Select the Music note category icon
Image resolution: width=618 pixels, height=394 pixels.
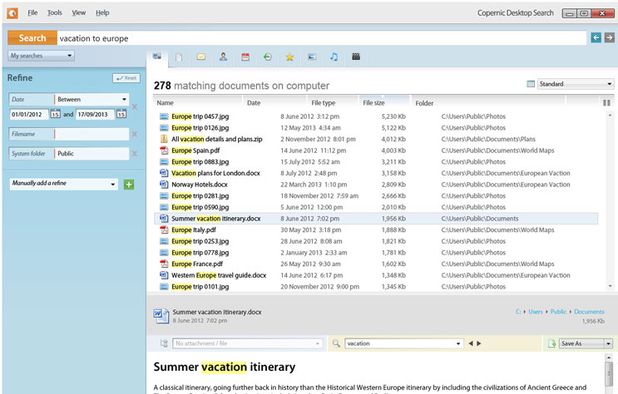point(334,57)
